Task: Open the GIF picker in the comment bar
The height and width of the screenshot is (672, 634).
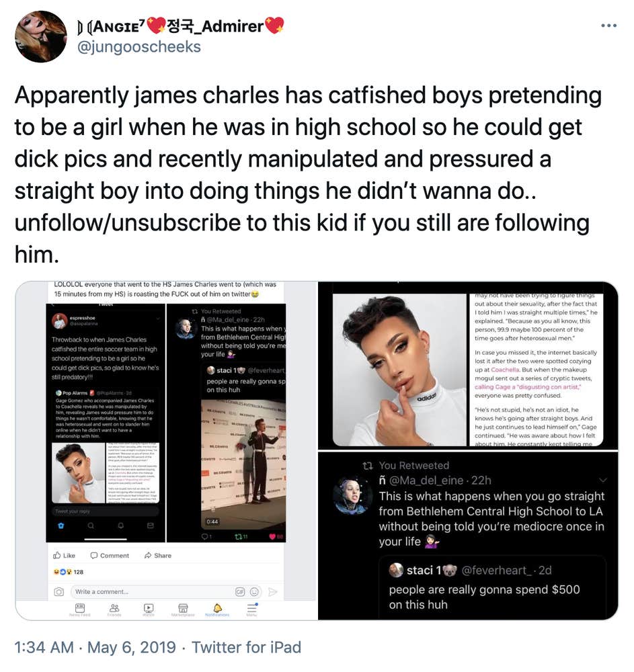Action: 239,591
